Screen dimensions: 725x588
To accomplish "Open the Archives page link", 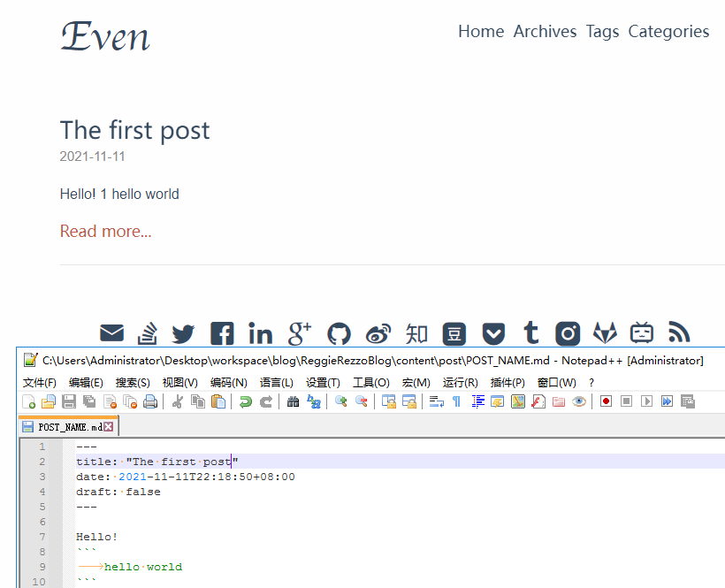I will 545,32.
